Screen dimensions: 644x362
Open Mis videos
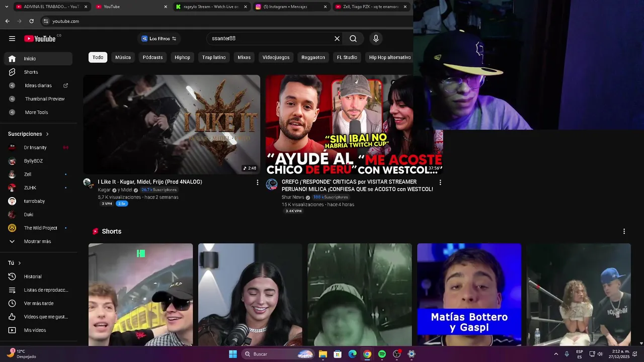point(38,330)
